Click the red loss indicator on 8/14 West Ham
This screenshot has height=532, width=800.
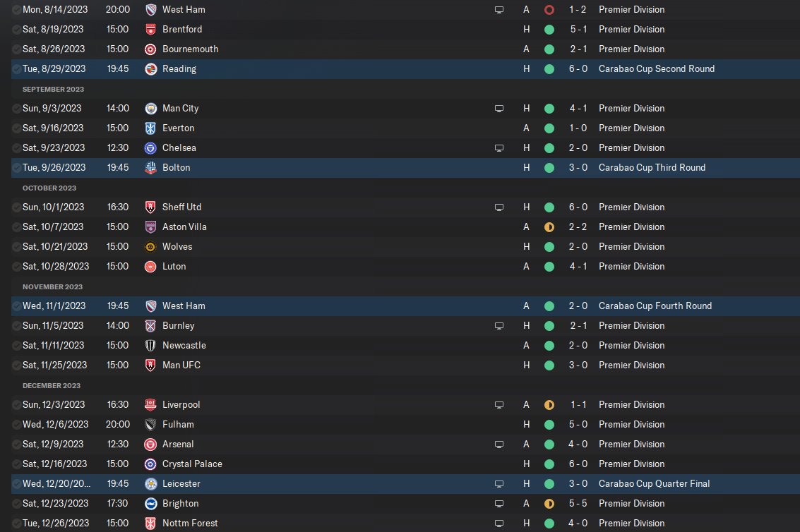pos(549,10)
